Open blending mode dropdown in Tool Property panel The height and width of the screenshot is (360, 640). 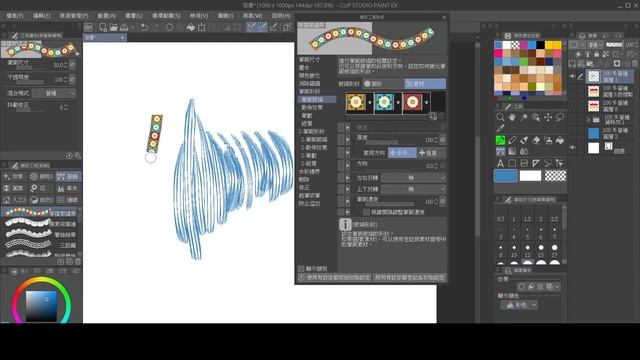pos(53,93)
